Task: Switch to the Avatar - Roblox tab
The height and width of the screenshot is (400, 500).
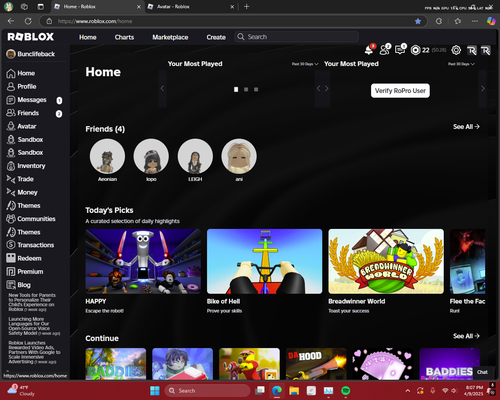Action: click(x=191, y=7)
